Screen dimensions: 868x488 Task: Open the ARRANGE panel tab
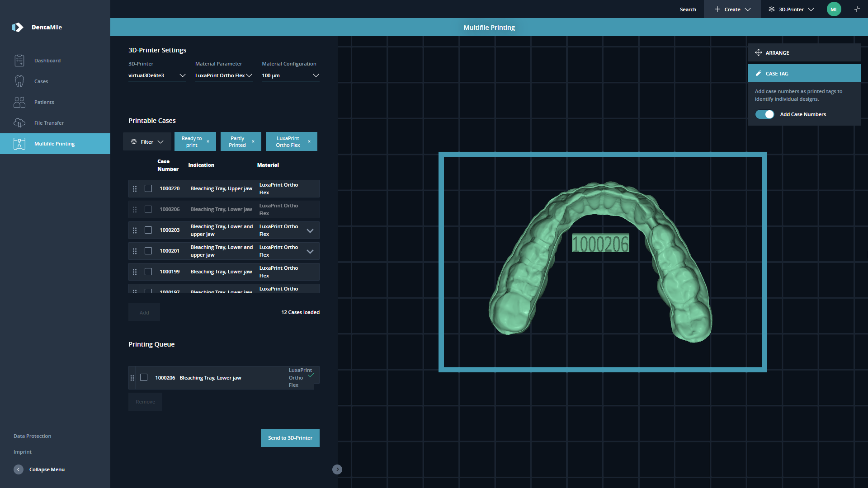click(x=804, y=53)
